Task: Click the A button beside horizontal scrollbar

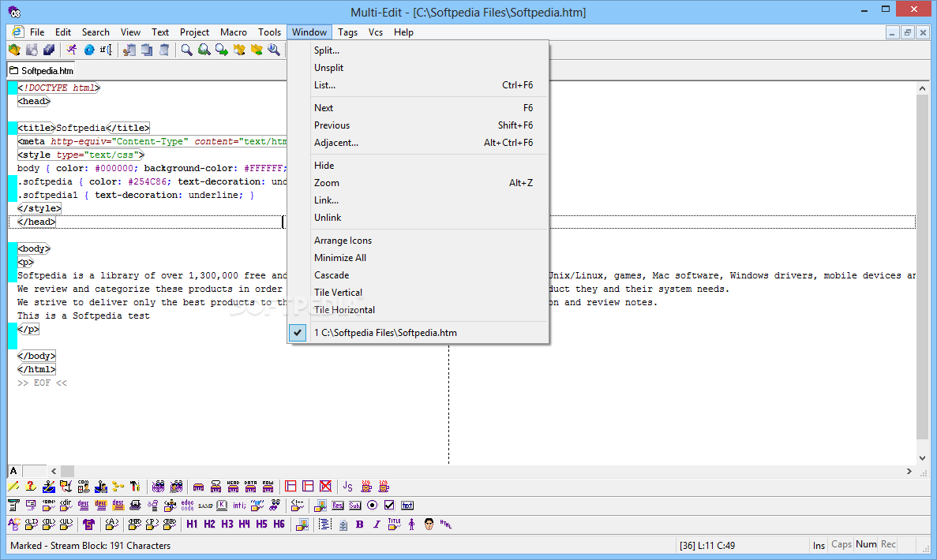Action: (x=13, y=471)
